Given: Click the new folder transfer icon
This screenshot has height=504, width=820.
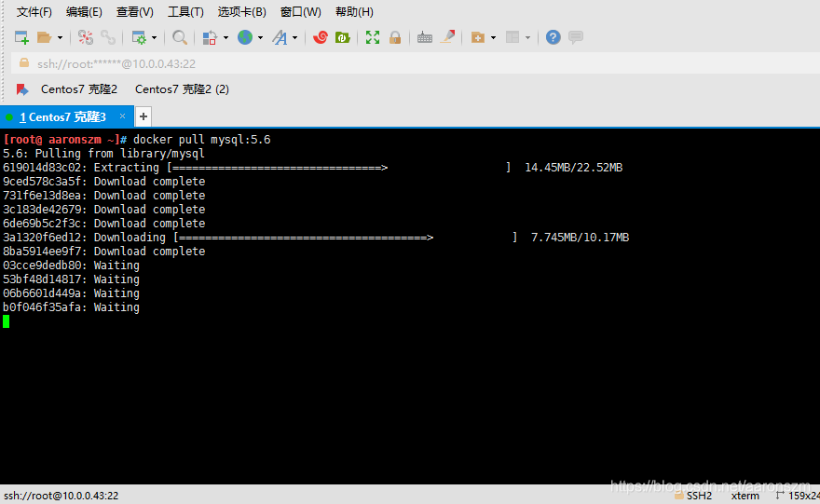Looking at the screenshot, I should (x=477, y=37).
